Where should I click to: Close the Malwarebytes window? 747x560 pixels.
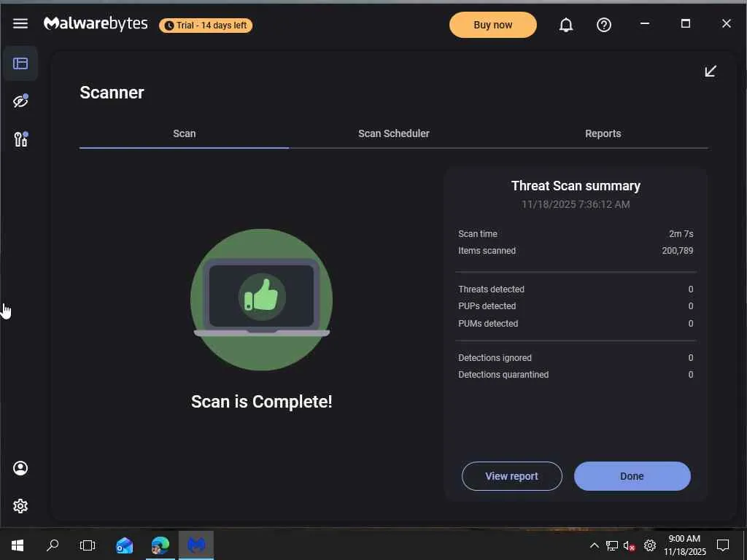[726, 23]
